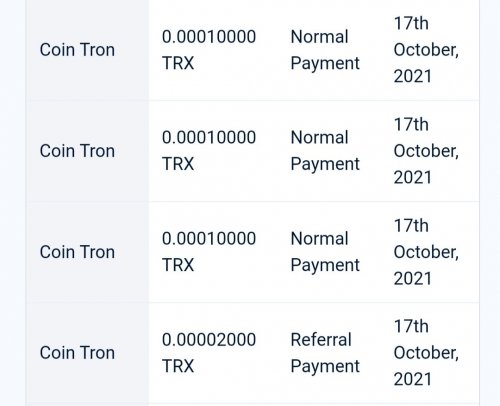Select the 0.00002000 TRX amount
The width and height of the screenshot is (500, 406).
pyautogui.click(x=209, y=353)
